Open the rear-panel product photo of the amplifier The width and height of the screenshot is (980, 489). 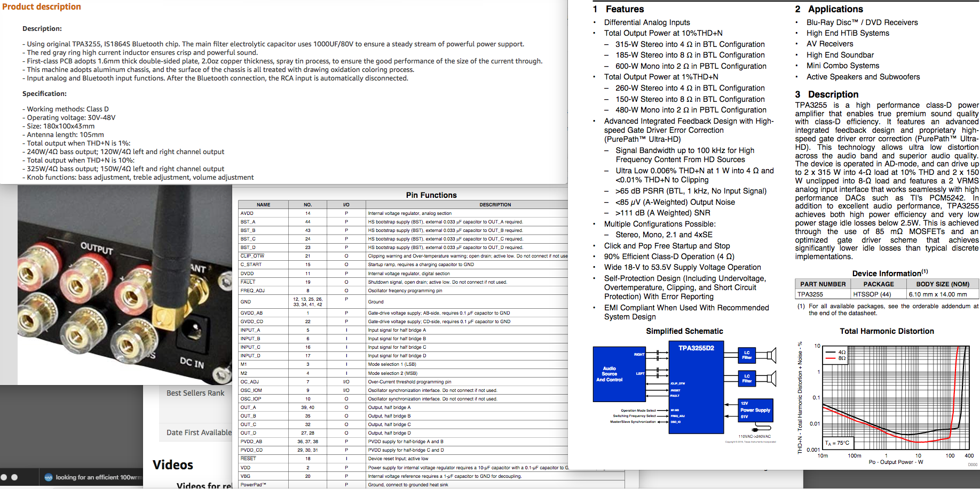pos(125,285)
